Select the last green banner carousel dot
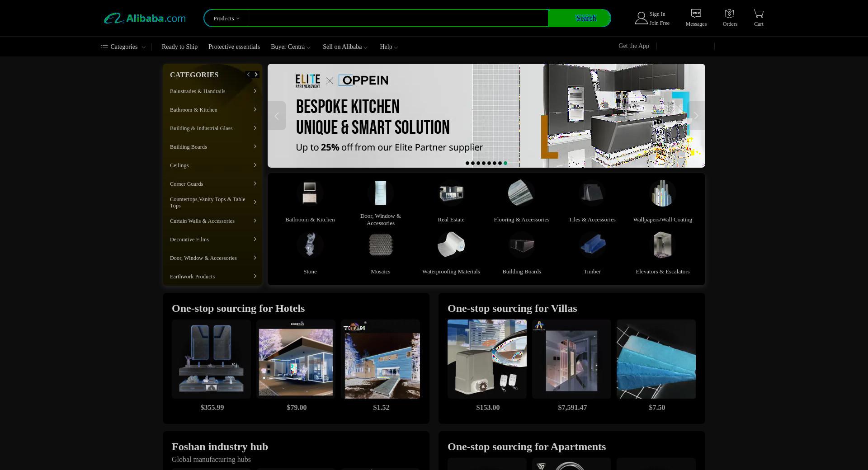 (x=505, y=163)
